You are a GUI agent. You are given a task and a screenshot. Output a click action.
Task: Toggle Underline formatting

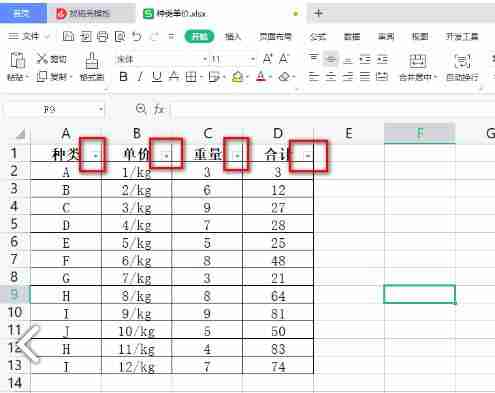coord(157,77)
